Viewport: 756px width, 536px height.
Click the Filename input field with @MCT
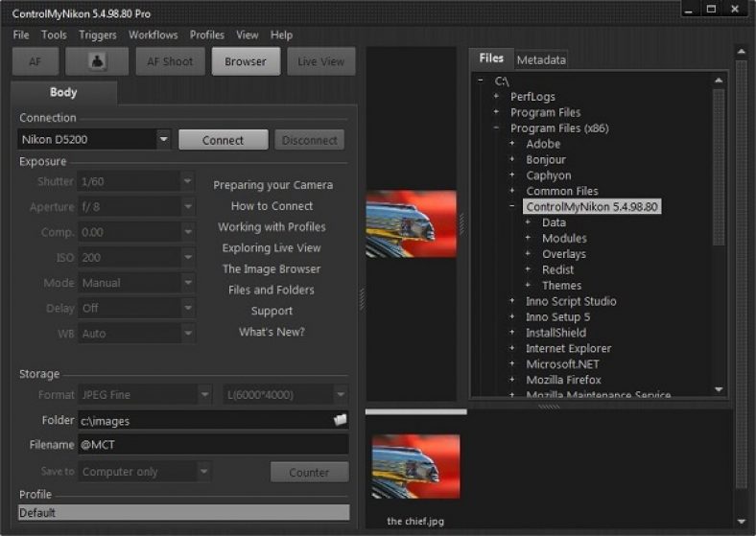point(211,445)
